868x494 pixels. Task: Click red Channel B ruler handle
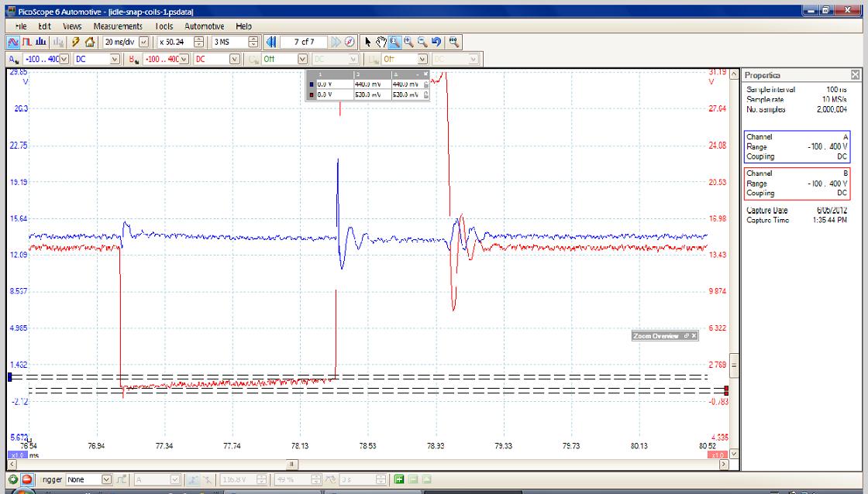727,390
